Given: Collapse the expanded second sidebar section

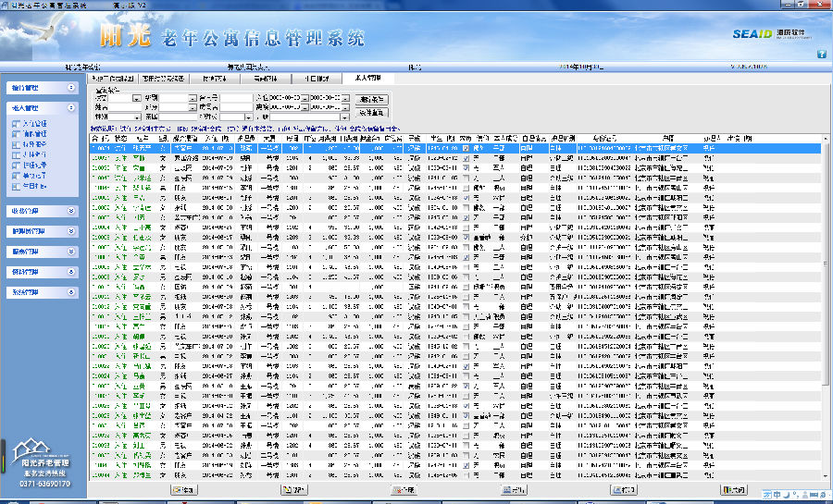Looking at the screenshot, I should (x=71, y=108).
